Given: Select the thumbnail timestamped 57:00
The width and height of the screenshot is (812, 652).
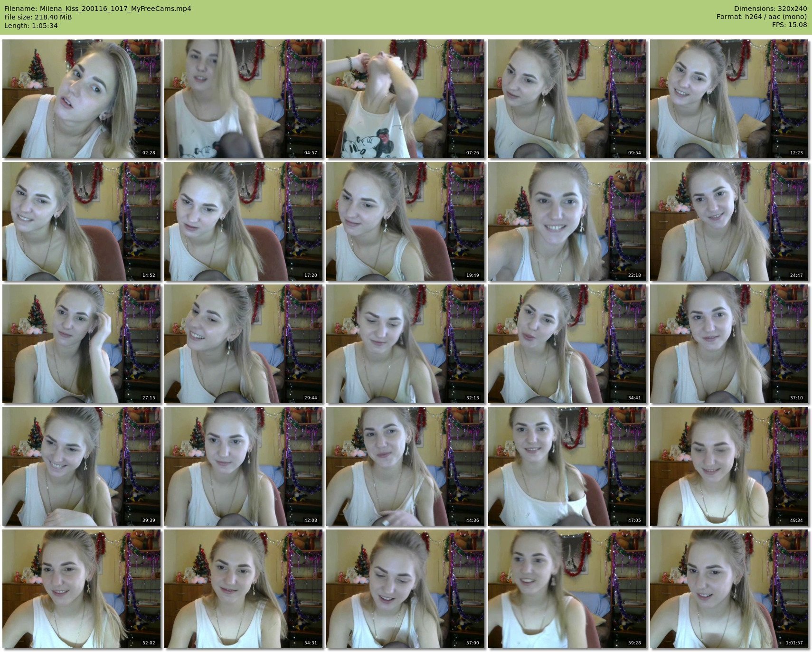Looking at the screenshot, I should (405, 589).
